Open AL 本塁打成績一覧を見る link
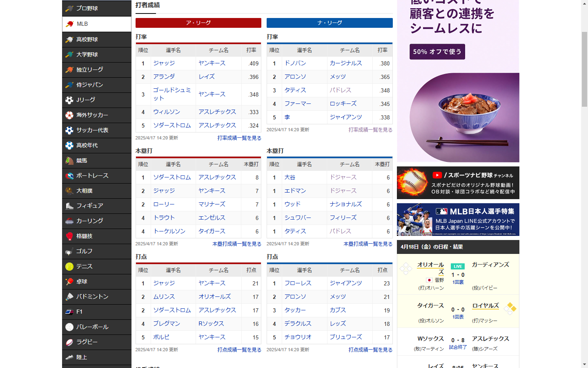 pos(237,244)
